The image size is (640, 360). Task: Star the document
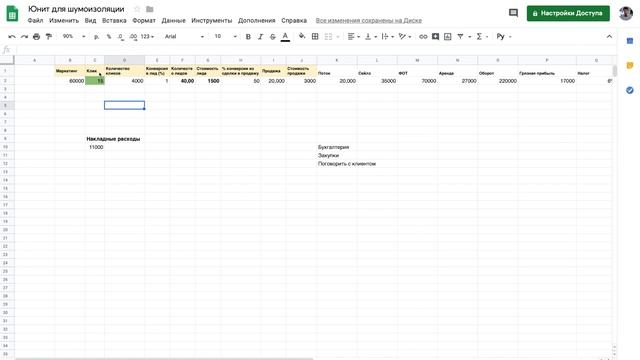point(137,9)
